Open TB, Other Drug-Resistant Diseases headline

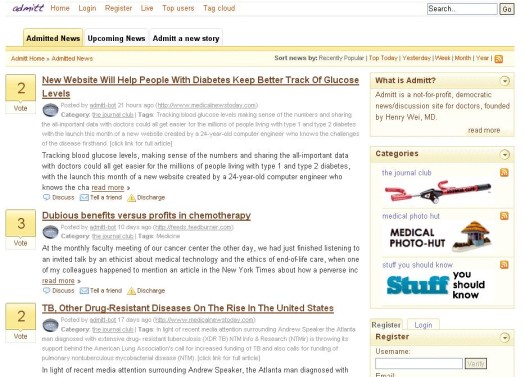point(188,308)
